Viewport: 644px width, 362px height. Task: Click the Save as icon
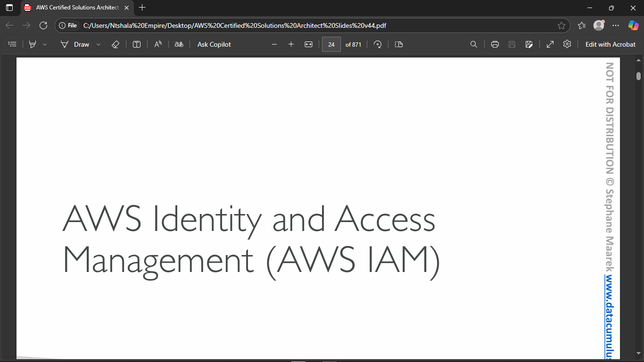point(529,44)
